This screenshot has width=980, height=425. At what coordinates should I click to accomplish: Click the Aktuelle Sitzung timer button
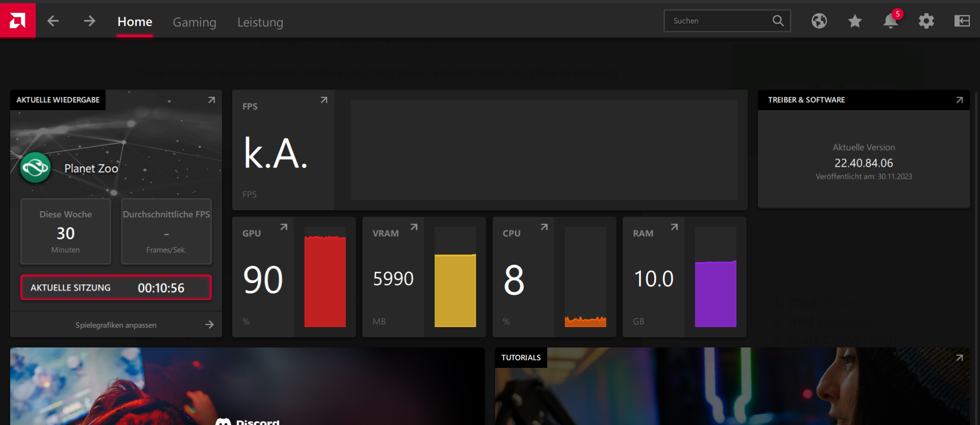coord(116,288)
